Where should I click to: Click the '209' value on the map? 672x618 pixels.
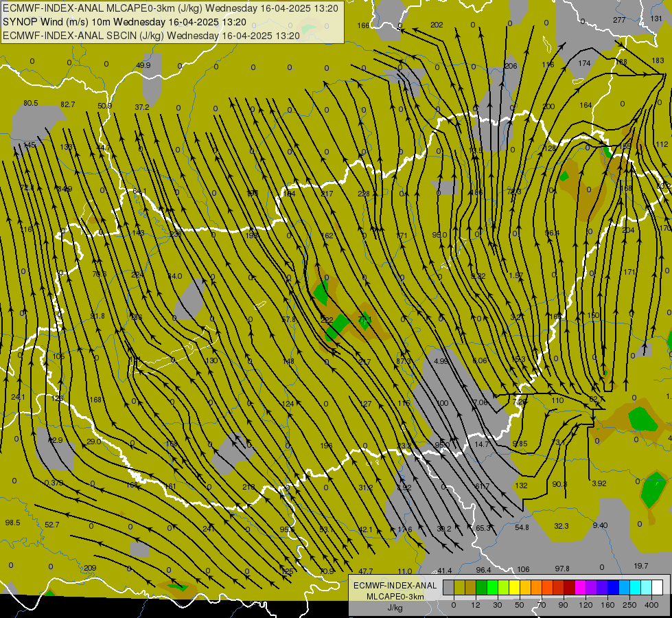pyautogui.click(x=90, y=568)
